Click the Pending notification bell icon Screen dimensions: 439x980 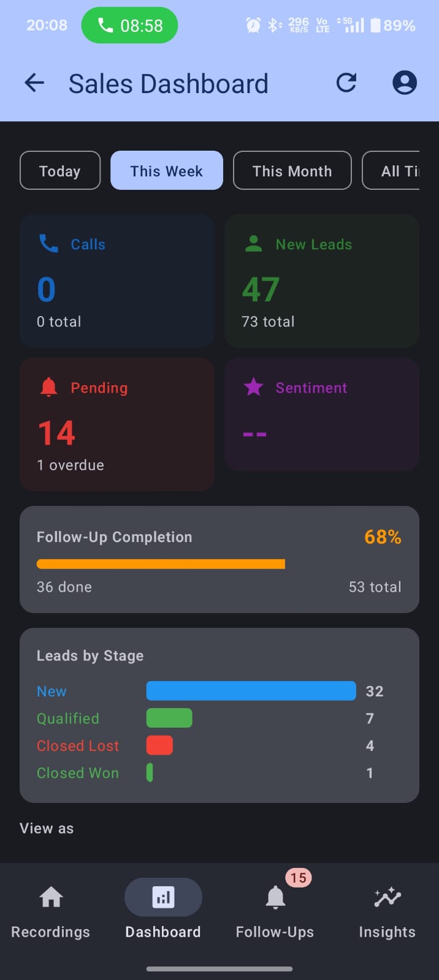(49, 386)
